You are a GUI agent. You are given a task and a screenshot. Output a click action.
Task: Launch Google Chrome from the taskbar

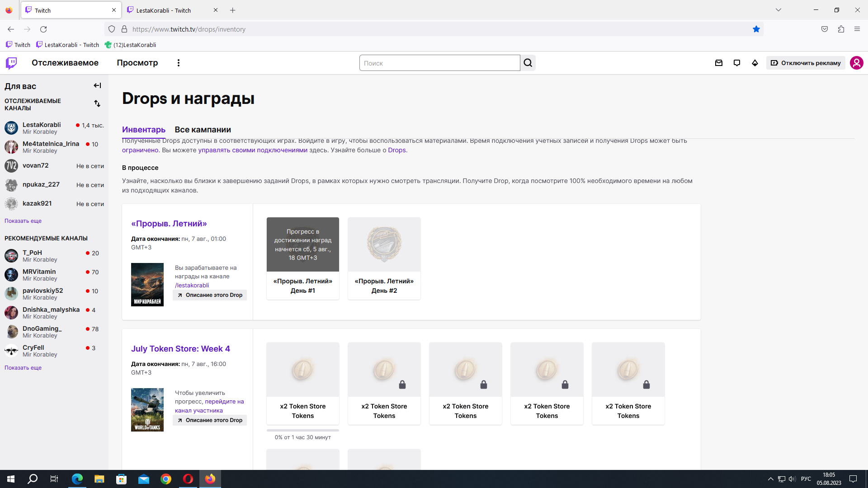coord(166,479)
